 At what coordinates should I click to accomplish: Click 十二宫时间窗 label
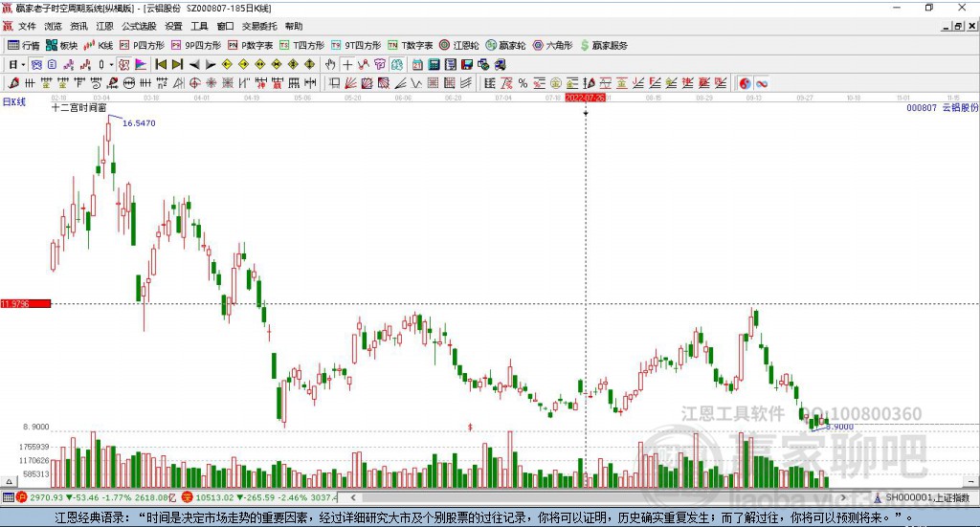click(x=78, y=107)
